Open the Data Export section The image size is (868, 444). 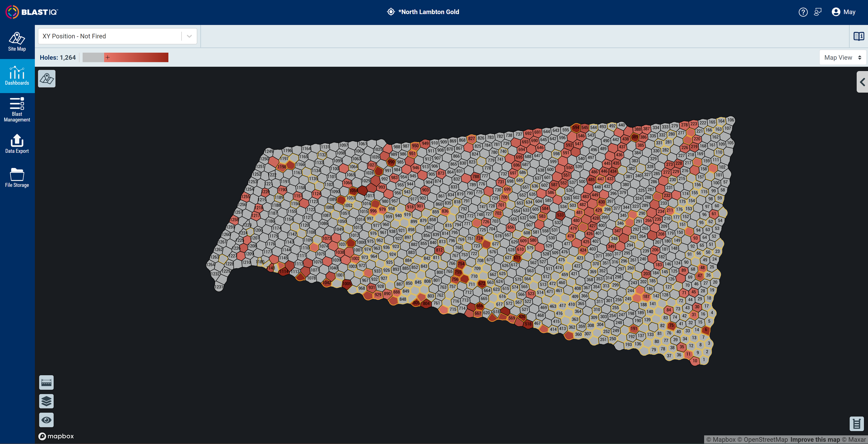17,144
